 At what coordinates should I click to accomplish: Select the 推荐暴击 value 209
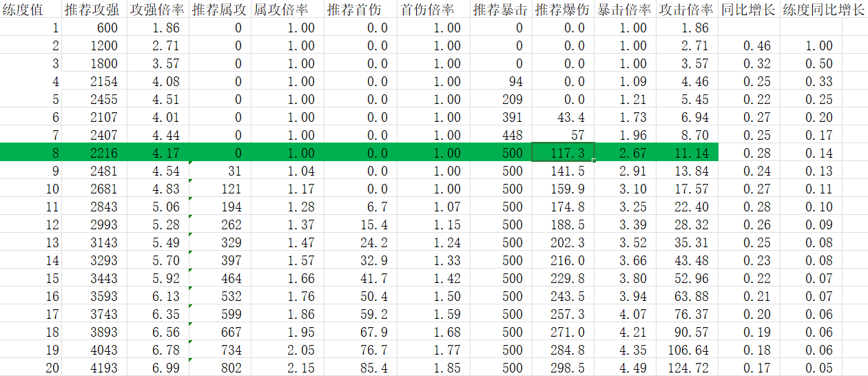click(x=501, y=100)
